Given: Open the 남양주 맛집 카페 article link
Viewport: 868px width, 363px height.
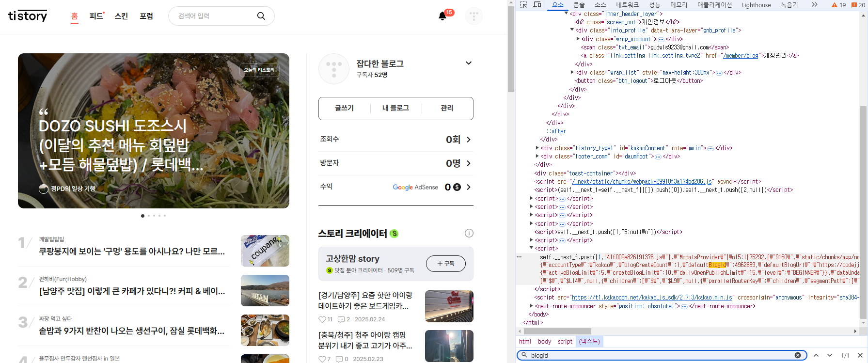Looking at the screenshot, I should 132,291.
